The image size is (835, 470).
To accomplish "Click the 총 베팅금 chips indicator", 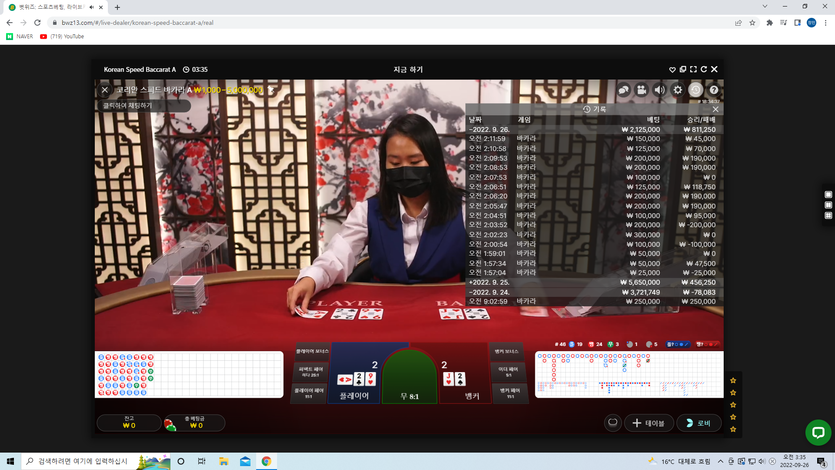I will pos(194,423).
